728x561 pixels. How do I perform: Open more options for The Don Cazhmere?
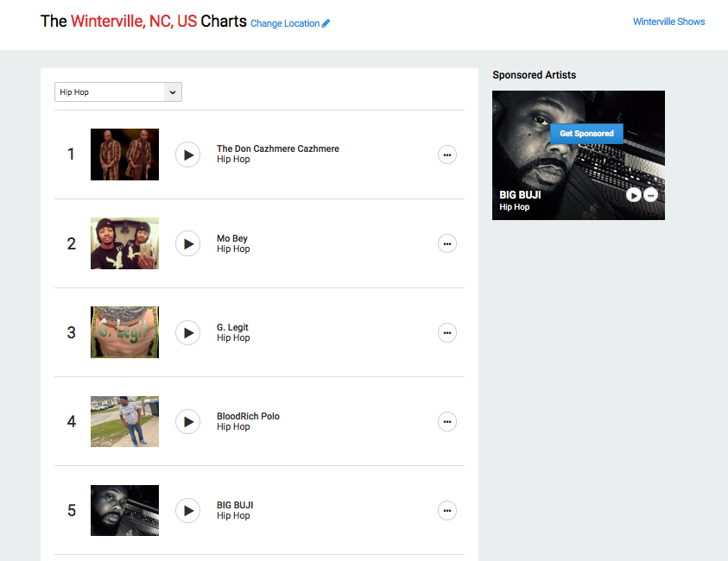[x=447, y=155]
